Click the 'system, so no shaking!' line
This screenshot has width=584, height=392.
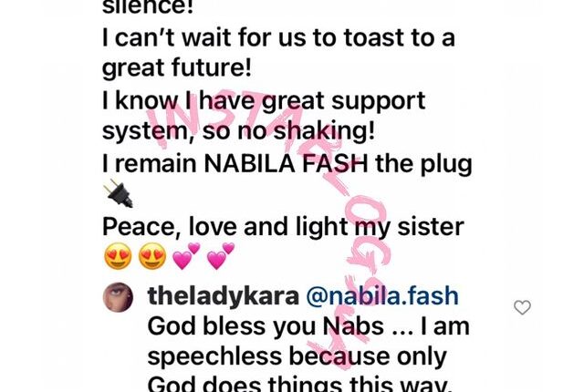coord(238,131)
